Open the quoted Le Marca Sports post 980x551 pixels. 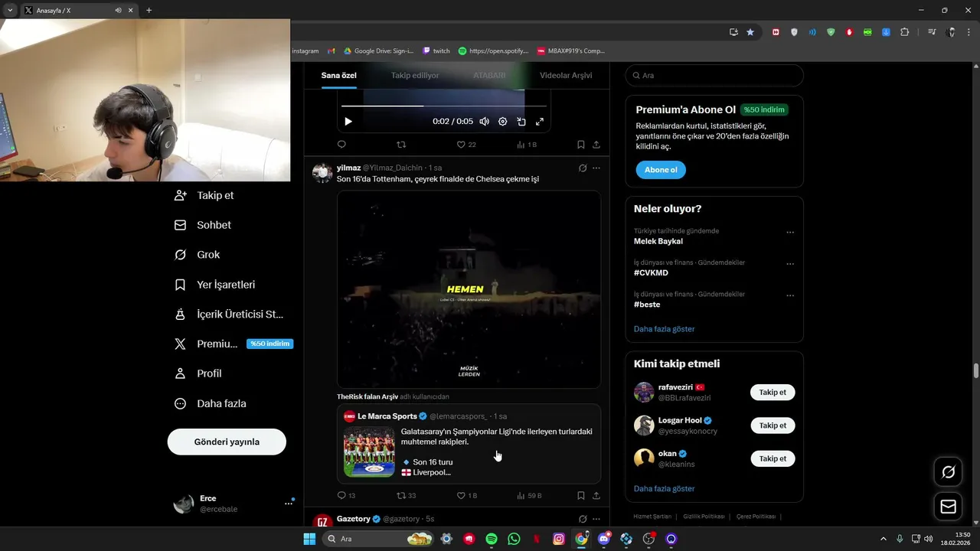click(469, 444)
